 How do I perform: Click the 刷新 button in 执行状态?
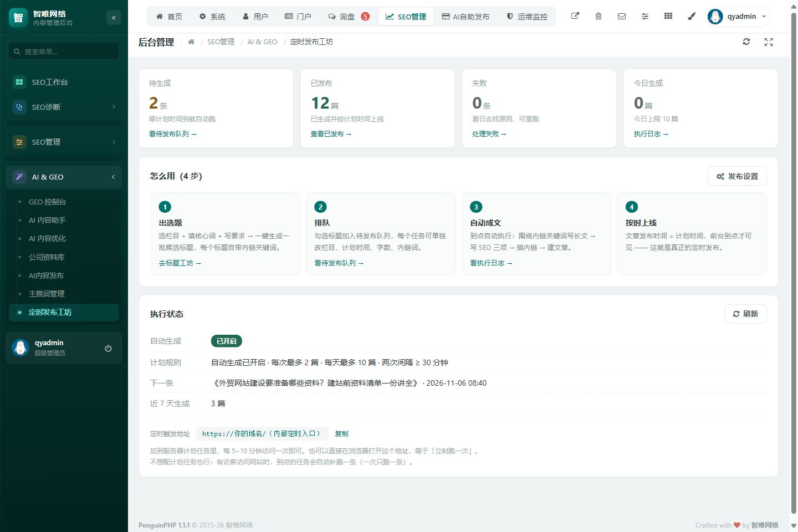745,314
